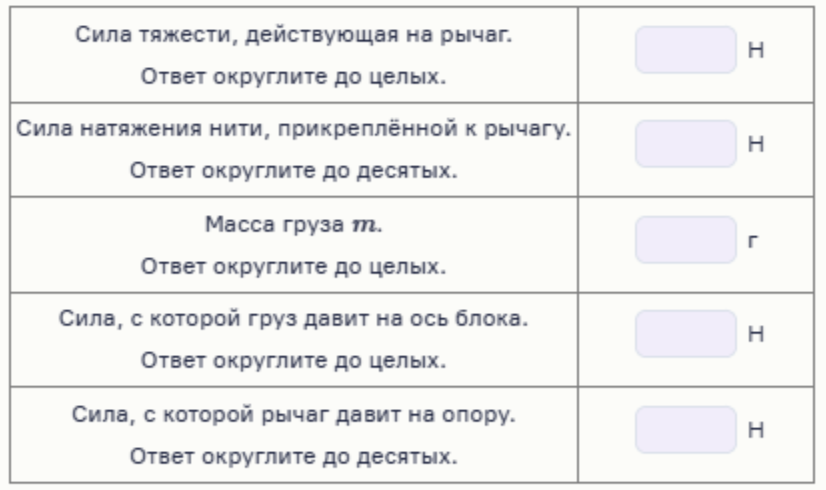Click the rounding hint under "Масса груза m."
The width and height of the screenshot is (826, 490).
[x=296, y=266]
